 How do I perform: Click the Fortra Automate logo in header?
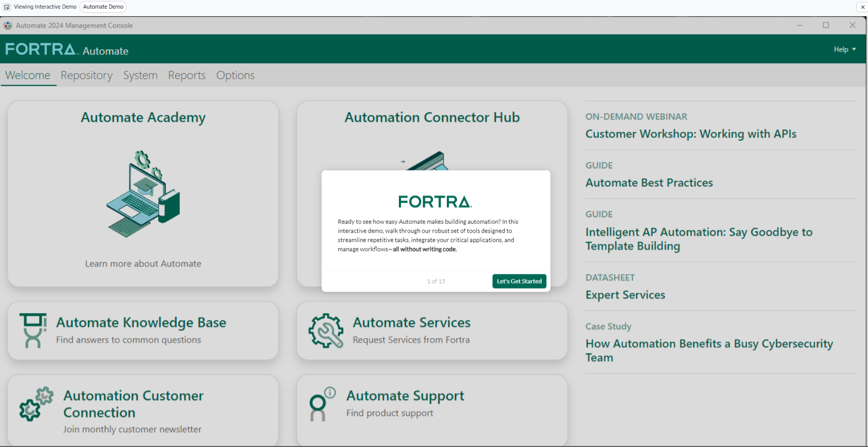pyautogui.click(x=67, y=49)
